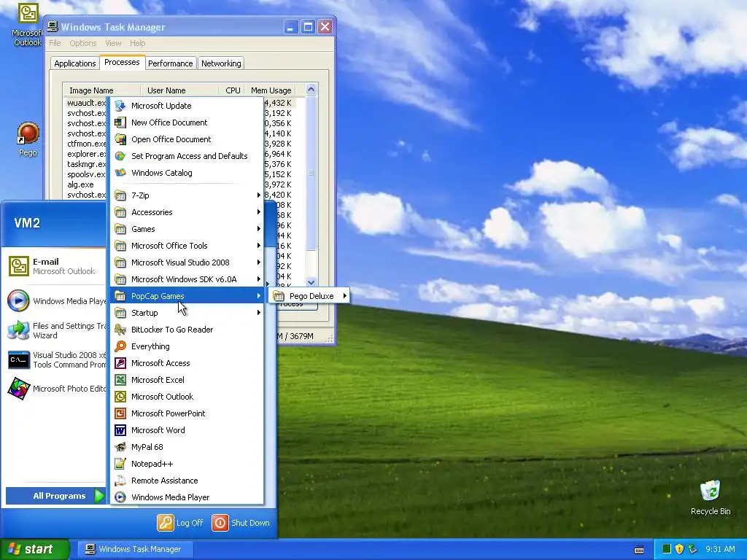Viewport: 747px width, 560px height.
Task: Select the explorer.exe process row
Action: tap(86, 154)
